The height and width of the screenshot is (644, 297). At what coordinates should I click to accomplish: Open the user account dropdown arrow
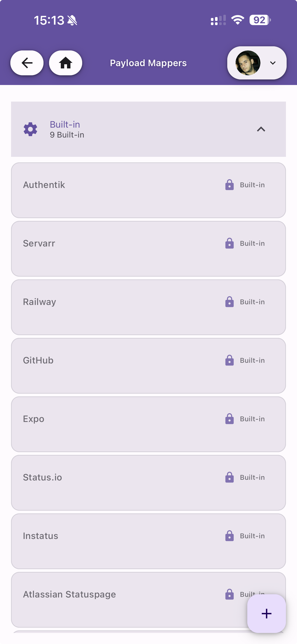coord(273,63)
